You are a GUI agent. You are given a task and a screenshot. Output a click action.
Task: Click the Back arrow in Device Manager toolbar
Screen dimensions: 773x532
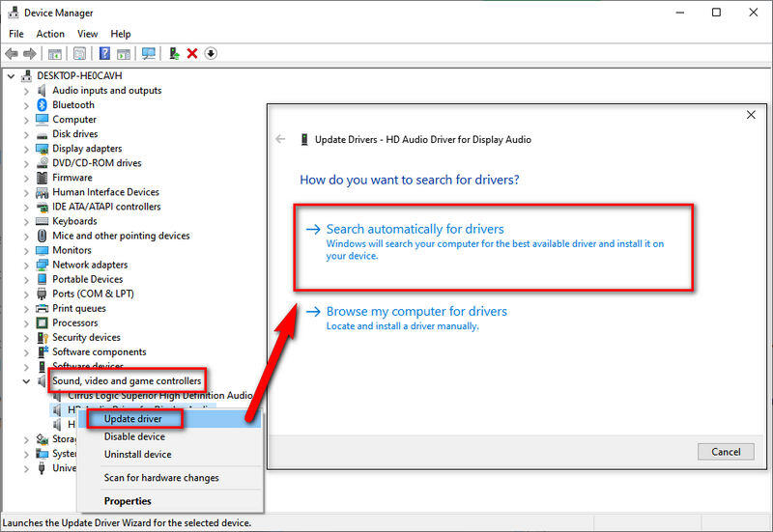pos(12,53)
